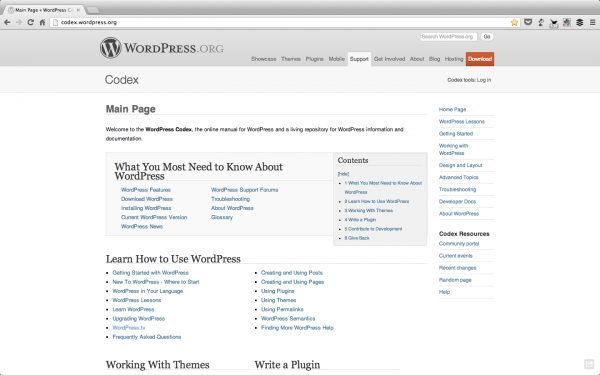Jump to contents item 3 Working With Themes

tap(368, 210)
